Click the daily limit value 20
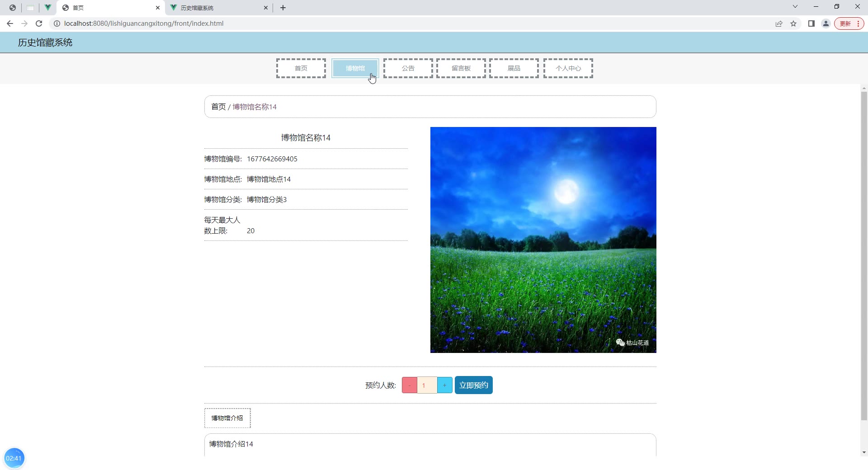 click(250, 231)
